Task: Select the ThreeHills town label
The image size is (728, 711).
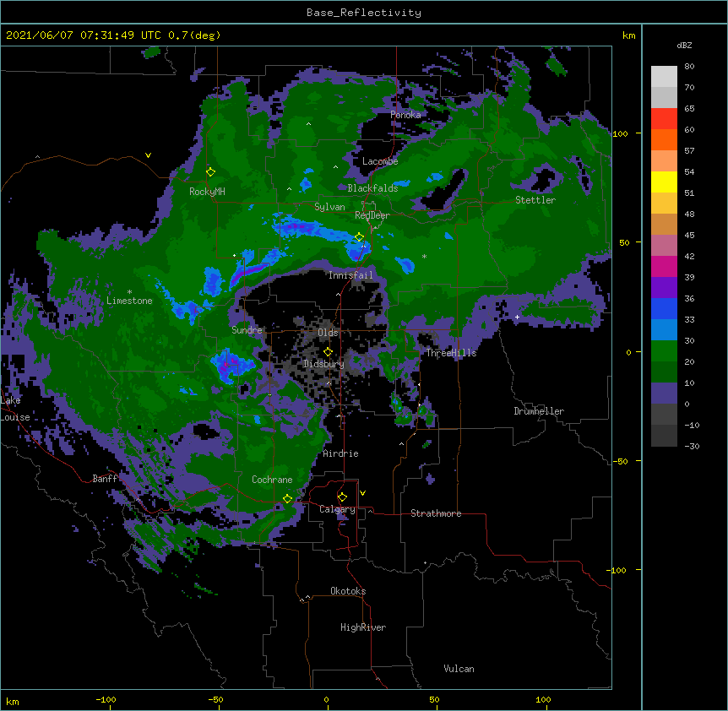Action: [x=451, y=353]
